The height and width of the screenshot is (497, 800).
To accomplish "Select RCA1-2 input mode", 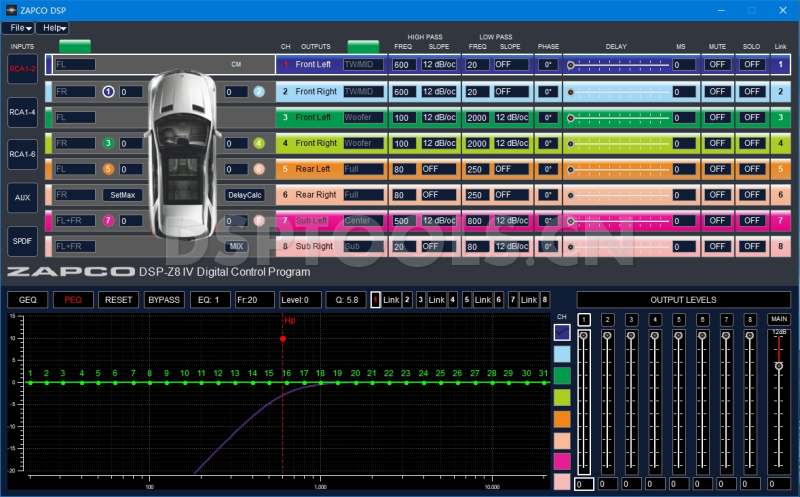I will 22,68.
